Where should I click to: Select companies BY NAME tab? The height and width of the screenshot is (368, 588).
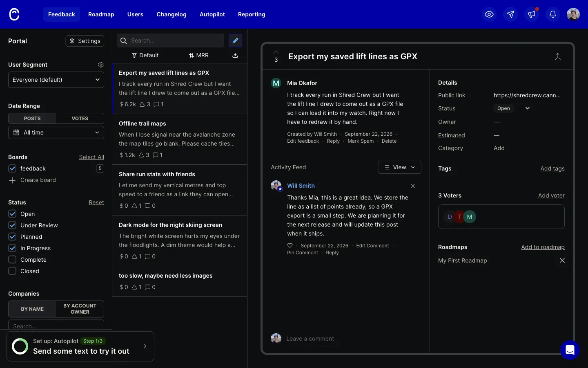click(32, 309)
